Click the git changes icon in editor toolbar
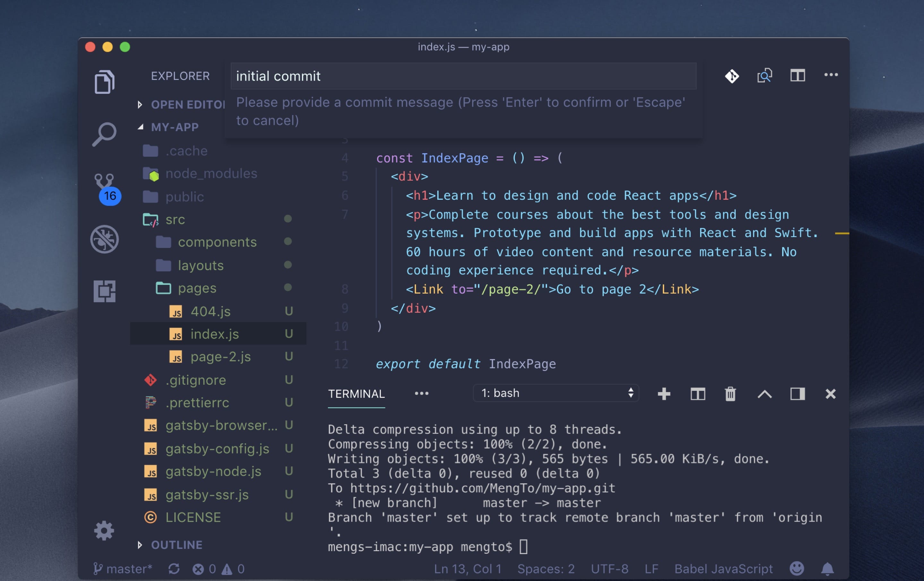 732,76
